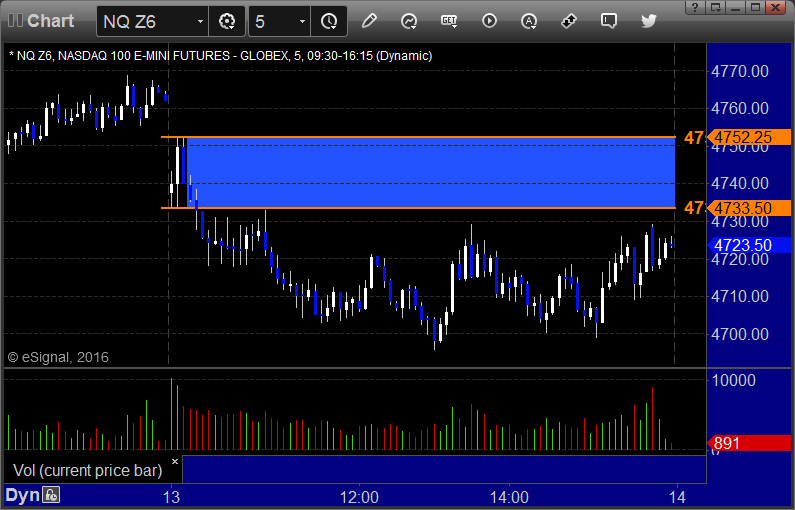
Task: Select the Vol (current price bar) study label
Action: click(88, 470)
